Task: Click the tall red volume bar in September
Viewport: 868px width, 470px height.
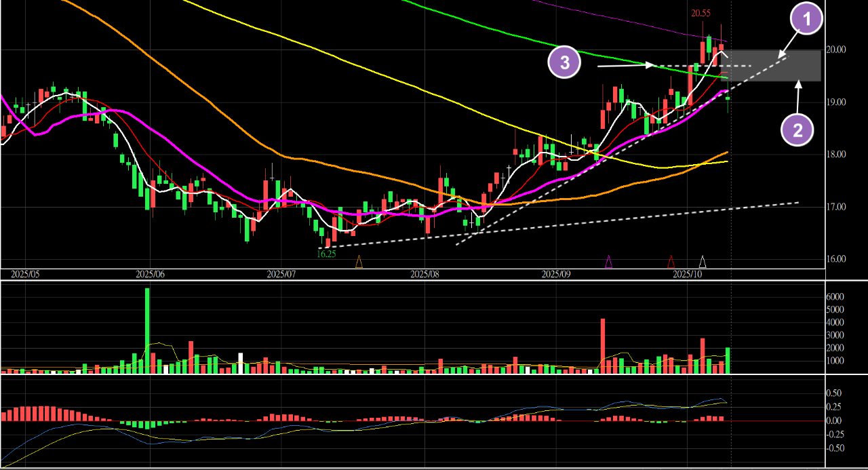Action: point(602,346)
